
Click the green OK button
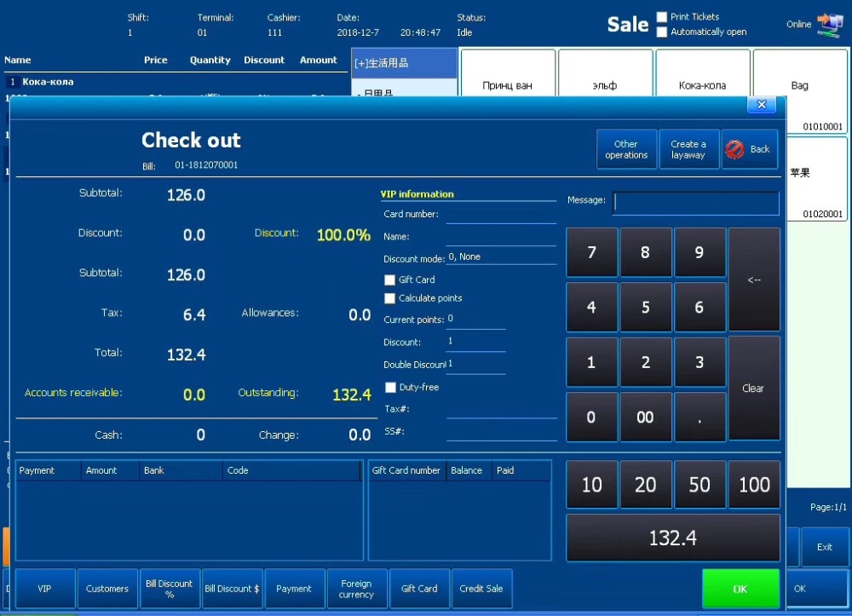(740, 588)
